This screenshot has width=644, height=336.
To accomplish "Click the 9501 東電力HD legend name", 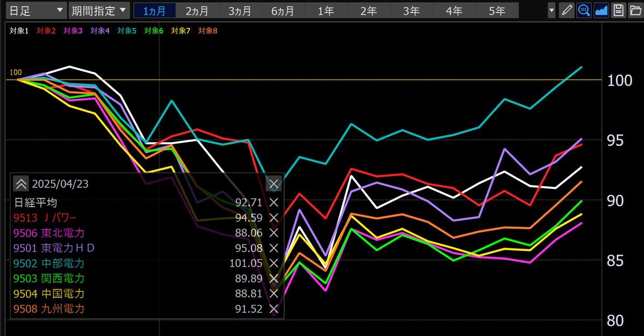I will [54, 248].
